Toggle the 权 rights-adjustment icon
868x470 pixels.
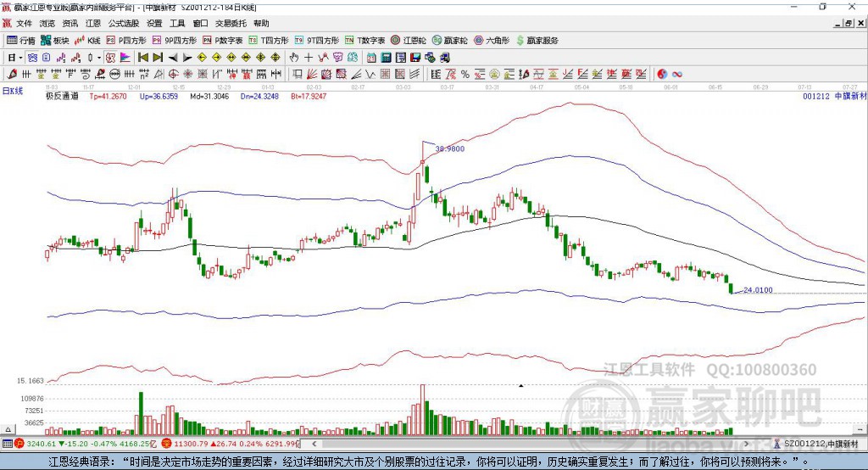111,58
